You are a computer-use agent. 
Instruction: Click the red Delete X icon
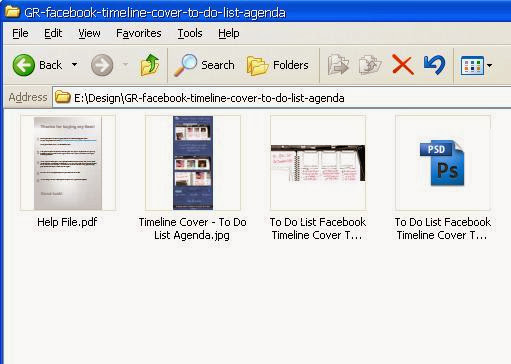click(403, 65)
